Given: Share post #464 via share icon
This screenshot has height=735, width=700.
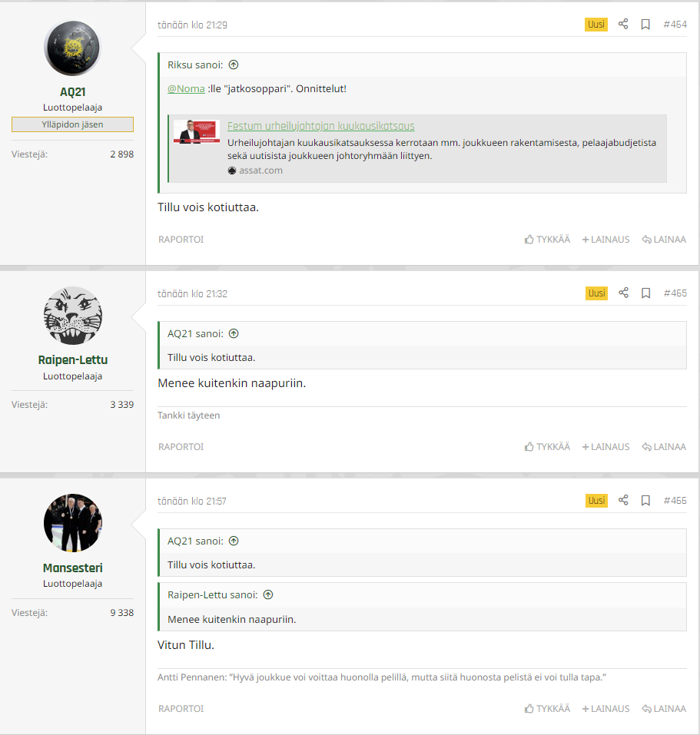Looking at the screenshot, I should (622, 24).
